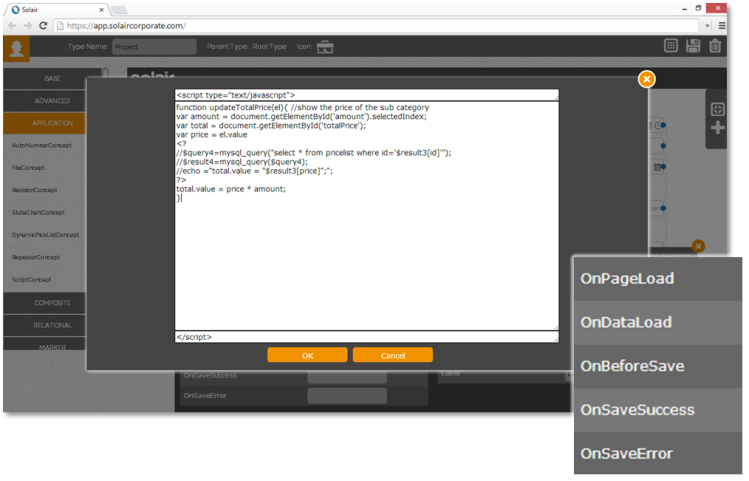Viewport: 749px width, 481px height.
Task: Select DynamicPickListConcept in the sidebar
Action: [44, 235]
